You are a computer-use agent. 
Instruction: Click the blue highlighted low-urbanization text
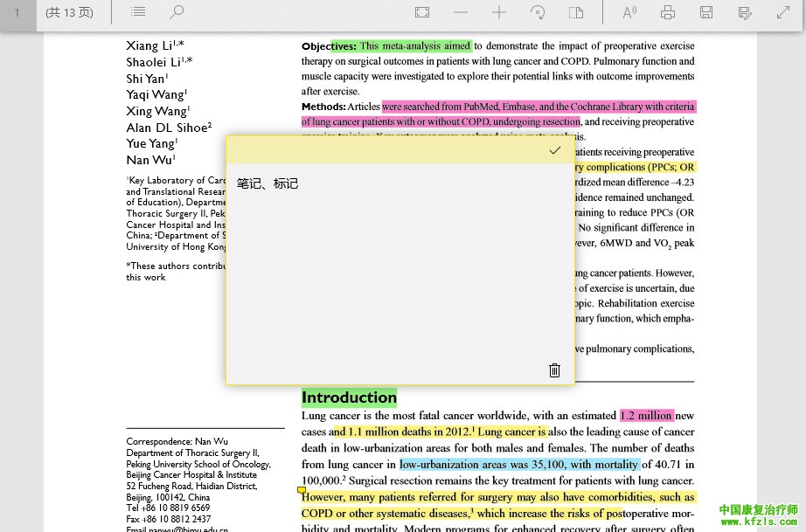[519, 465]
